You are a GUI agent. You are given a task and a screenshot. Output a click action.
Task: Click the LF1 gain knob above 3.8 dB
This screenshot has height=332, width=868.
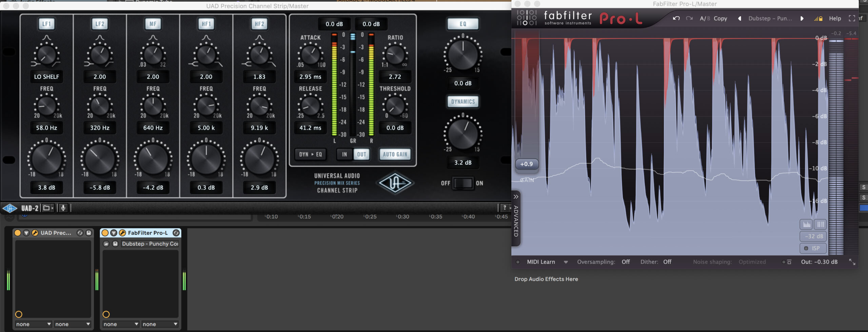point(46,159)
